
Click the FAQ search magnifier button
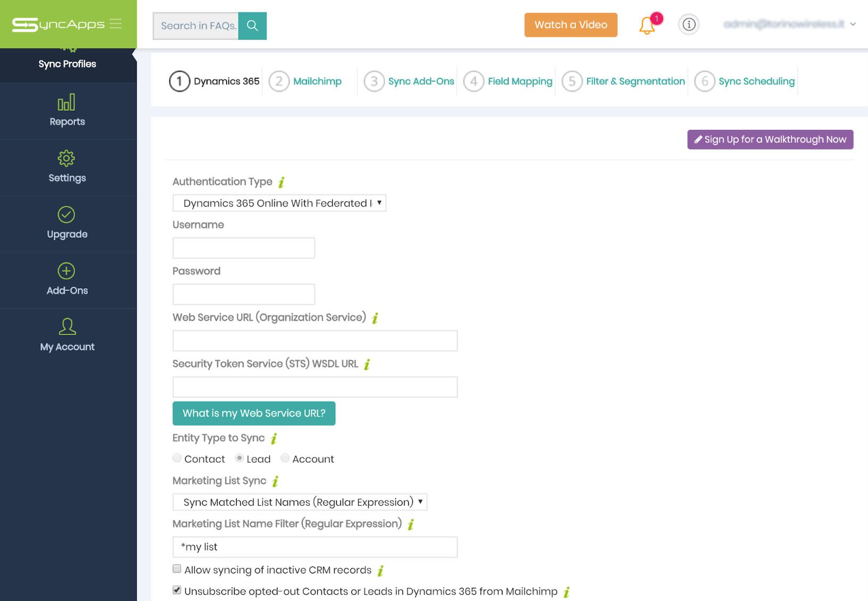click(252, 26)
